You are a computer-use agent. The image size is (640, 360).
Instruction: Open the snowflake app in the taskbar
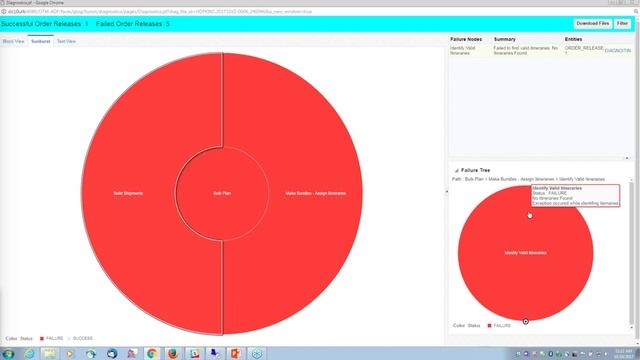click(x=257, y=353)
